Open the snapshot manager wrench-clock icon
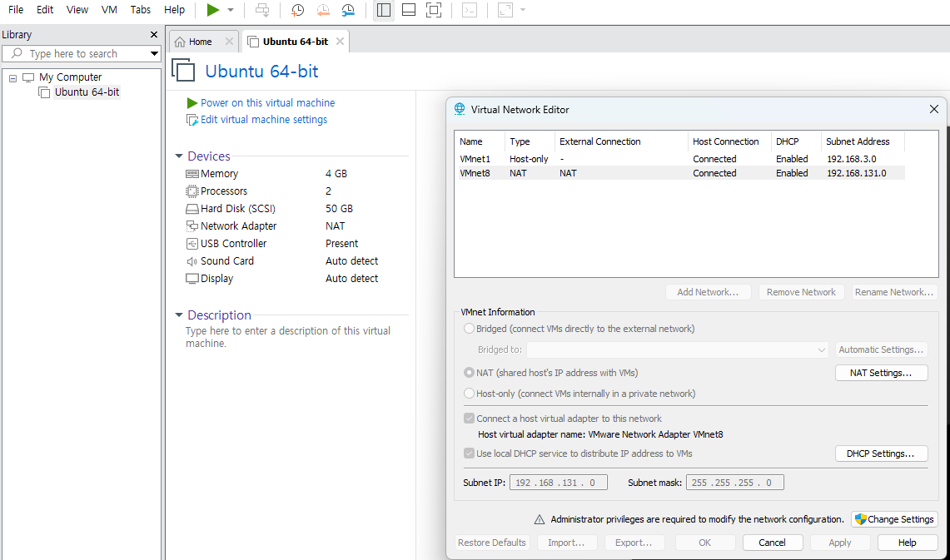This screenshot has width=950, height=560. (x=348, y=10)
